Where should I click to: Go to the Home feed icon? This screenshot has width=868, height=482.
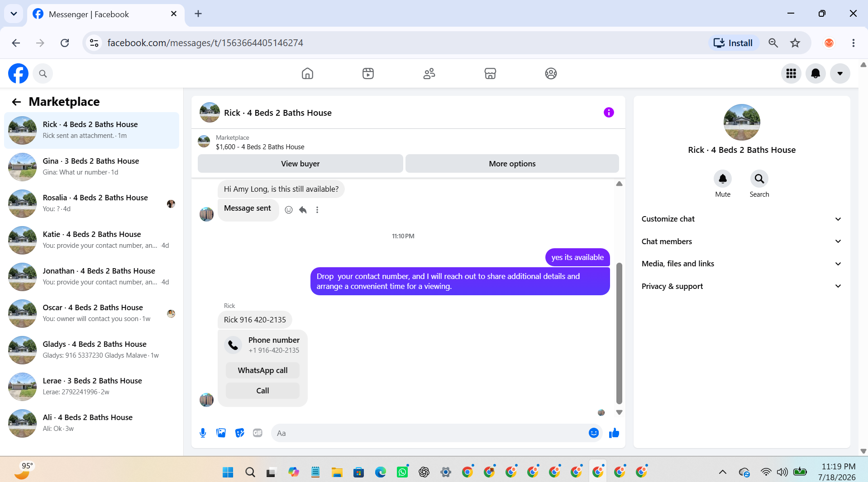point(307,73)
